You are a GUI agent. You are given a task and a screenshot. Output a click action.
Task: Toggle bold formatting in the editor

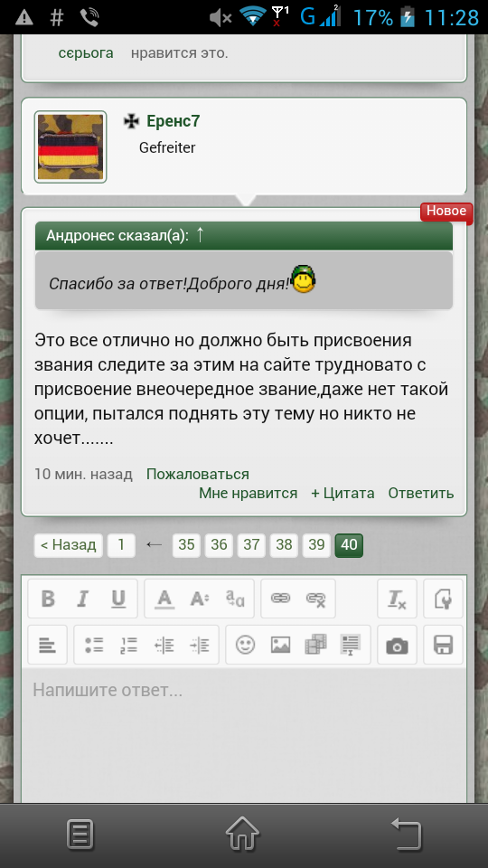48,599
